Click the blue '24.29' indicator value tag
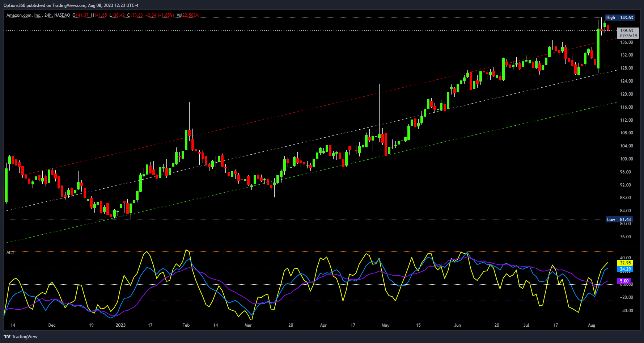 [x=625, y=269]
